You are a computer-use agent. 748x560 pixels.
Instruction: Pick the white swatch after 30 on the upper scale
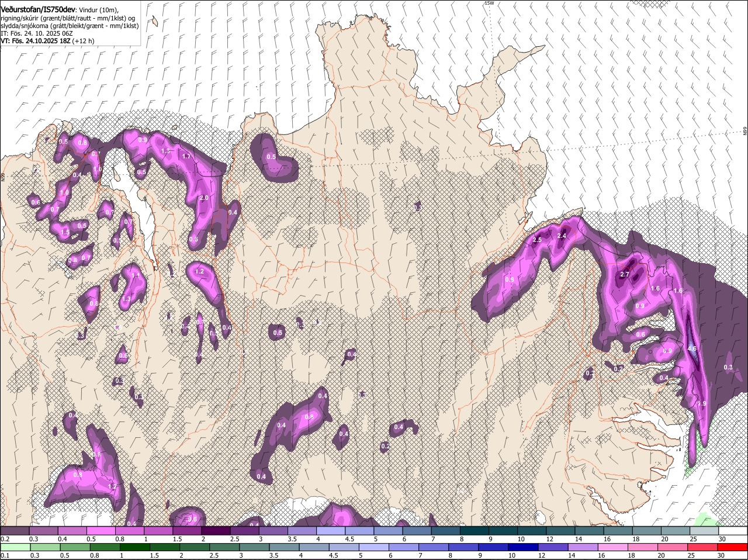click(733, 531)
